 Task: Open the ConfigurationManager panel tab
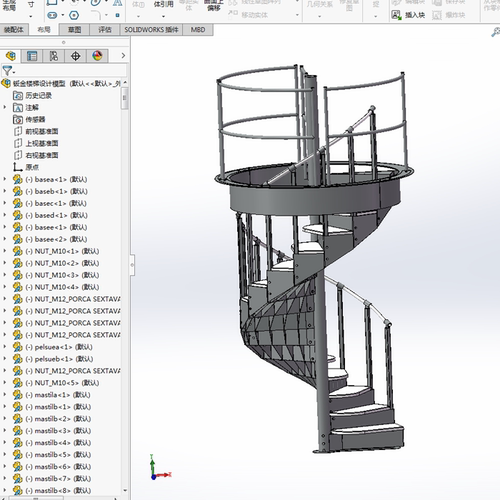(54, 56)
